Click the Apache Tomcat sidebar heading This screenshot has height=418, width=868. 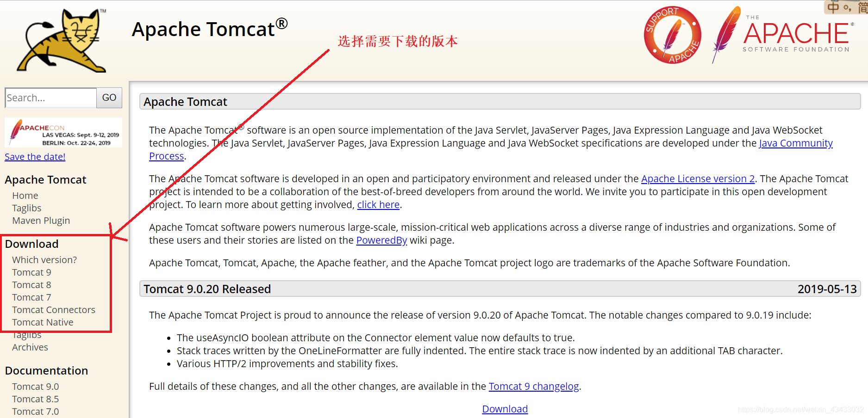45,180
